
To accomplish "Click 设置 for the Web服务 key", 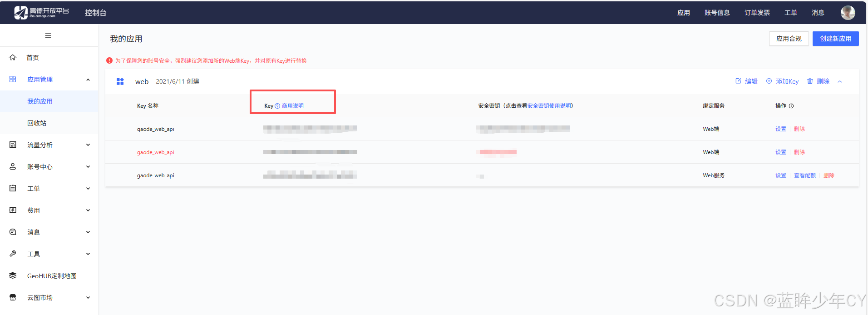I will [x=780, y=175].
